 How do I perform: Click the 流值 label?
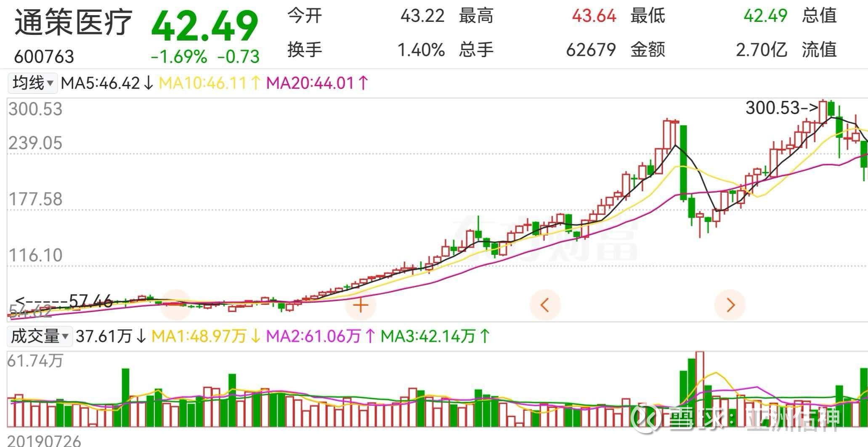[819, 50]
